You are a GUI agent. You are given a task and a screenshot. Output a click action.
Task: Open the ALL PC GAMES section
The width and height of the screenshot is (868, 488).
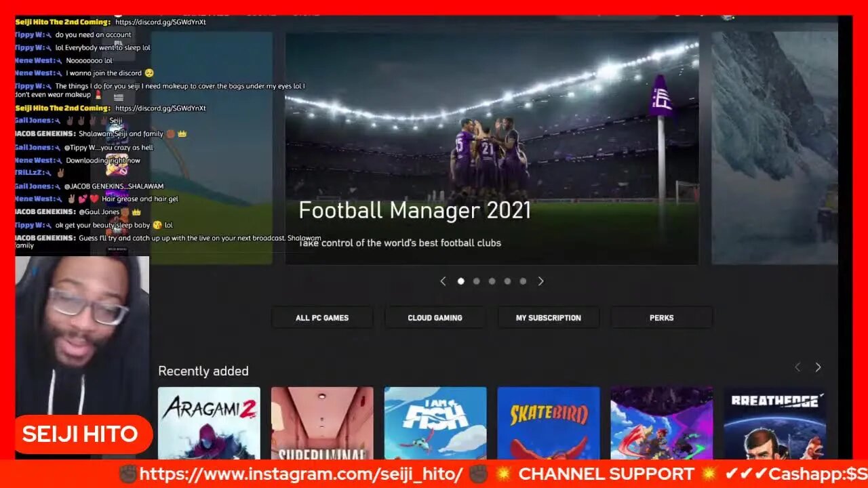click(x=322, y=317)
